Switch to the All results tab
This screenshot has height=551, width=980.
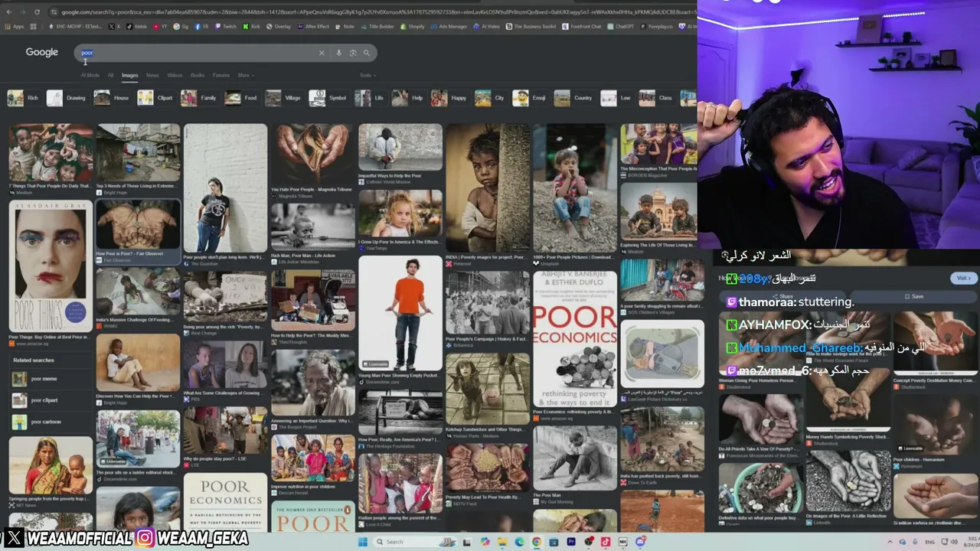(110, 75)
